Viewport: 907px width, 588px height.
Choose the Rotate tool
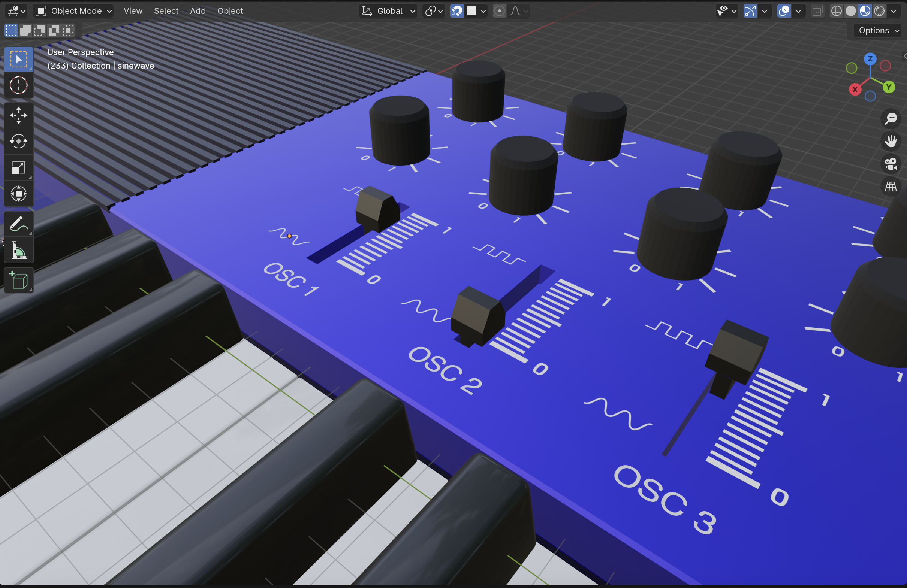pos(19,141)
